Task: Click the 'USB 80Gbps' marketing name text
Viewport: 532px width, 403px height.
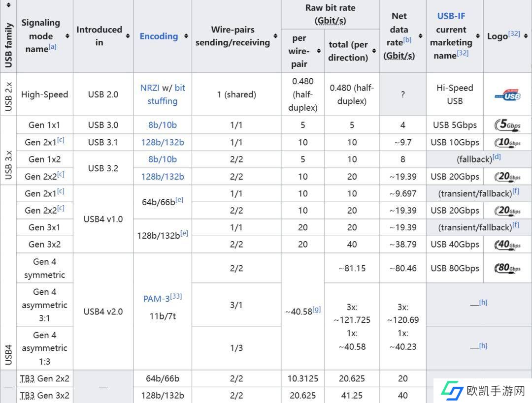Action: (x=455, y=269)
